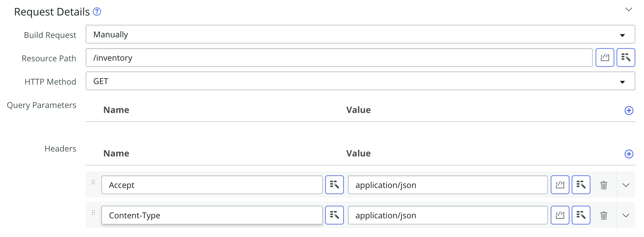Open the Build Request dropdown

(x=360, y=34)
